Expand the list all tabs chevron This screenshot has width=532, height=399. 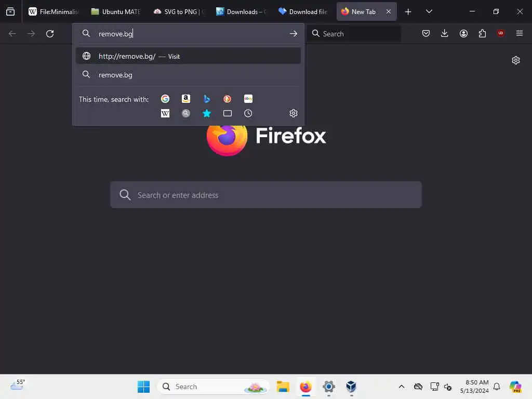pos(429,11)
